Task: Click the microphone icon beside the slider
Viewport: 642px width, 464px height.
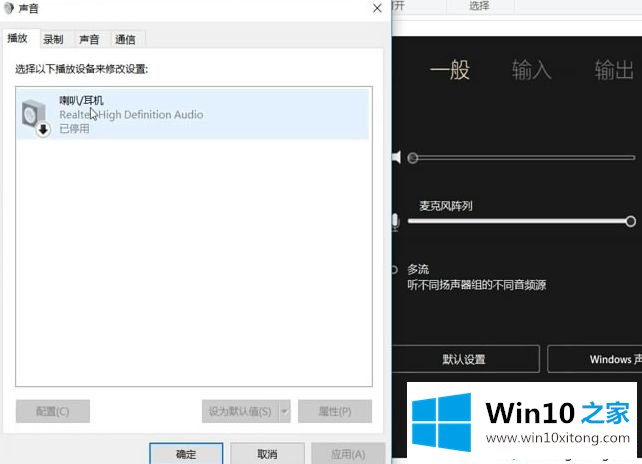Action: 396,222
